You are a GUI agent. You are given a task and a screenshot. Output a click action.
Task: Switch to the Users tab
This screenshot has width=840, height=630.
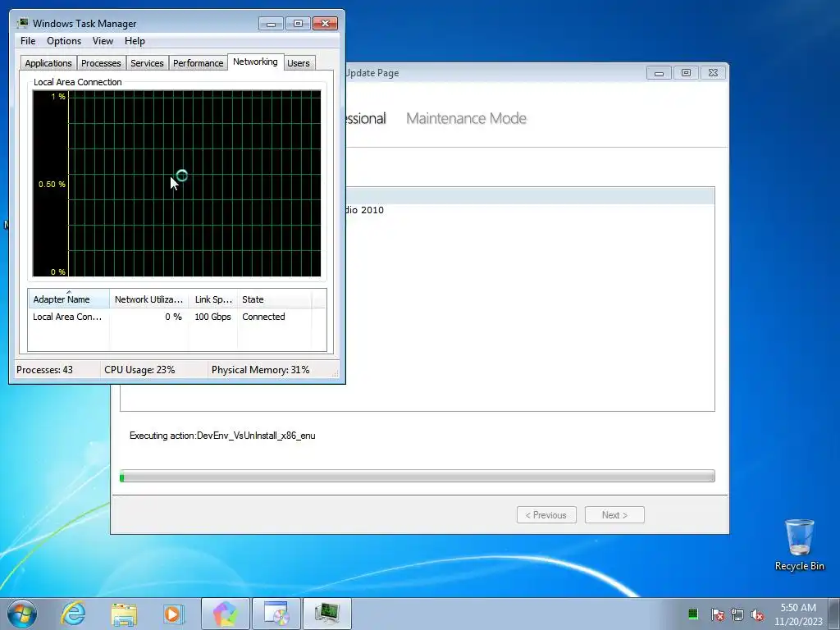point(299,63)
